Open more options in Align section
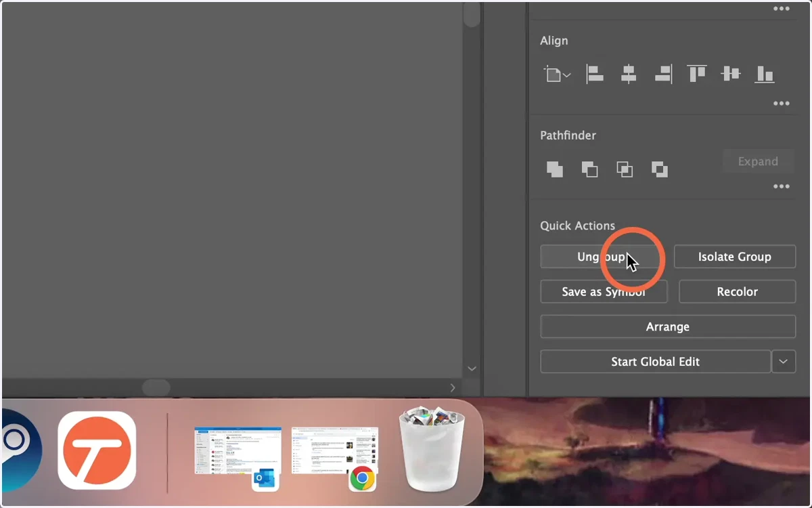The height and width of the screenshot is (508, 812). 782,104
